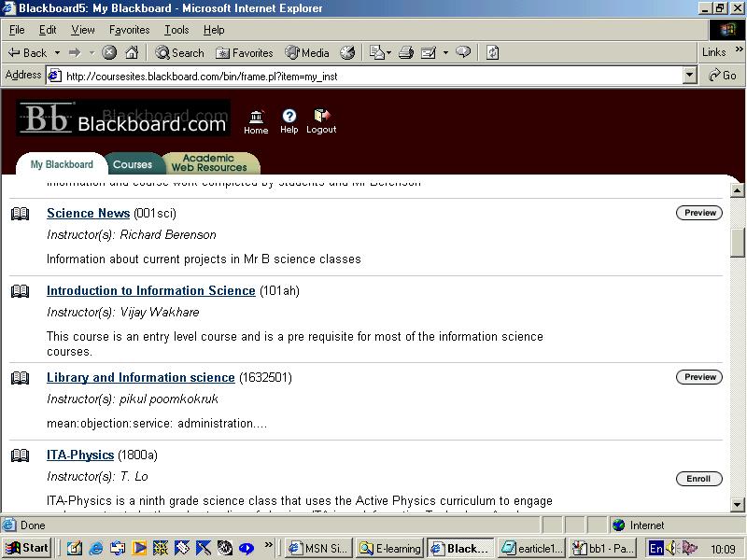Expand the Links toolbar chevron
Image resolution: width=747 pixels, height=560 pixels.
(739, 49)
